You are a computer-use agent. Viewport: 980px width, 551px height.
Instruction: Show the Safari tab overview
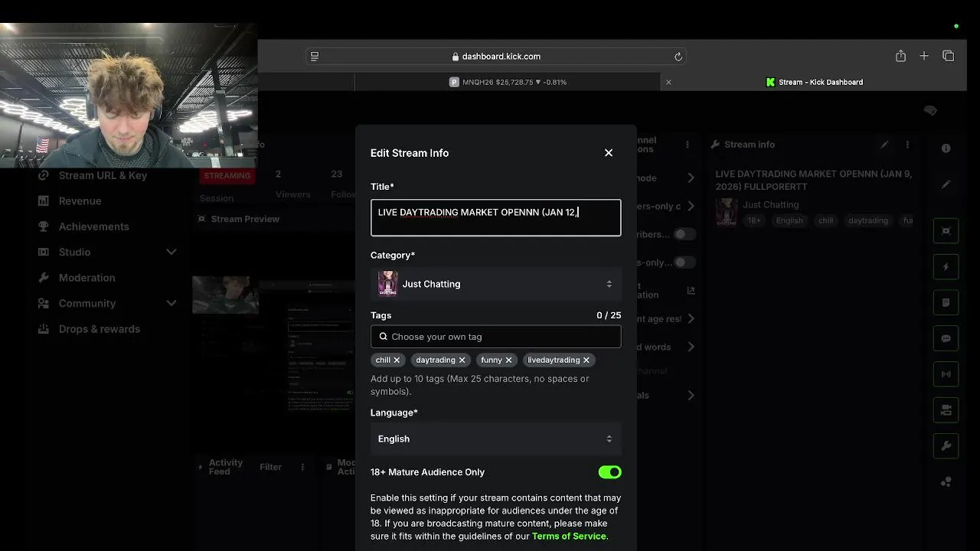coord(949,56)
